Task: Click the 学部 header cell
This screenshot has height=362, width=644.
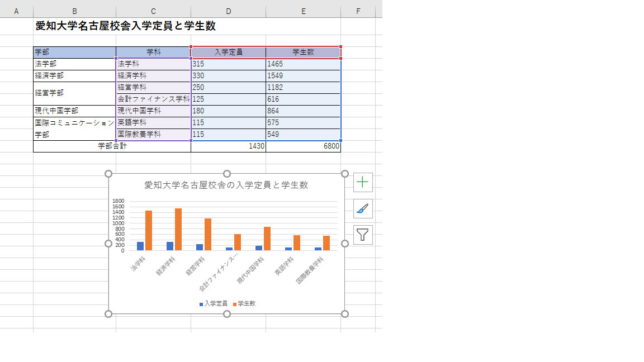Action: (74, 52)
